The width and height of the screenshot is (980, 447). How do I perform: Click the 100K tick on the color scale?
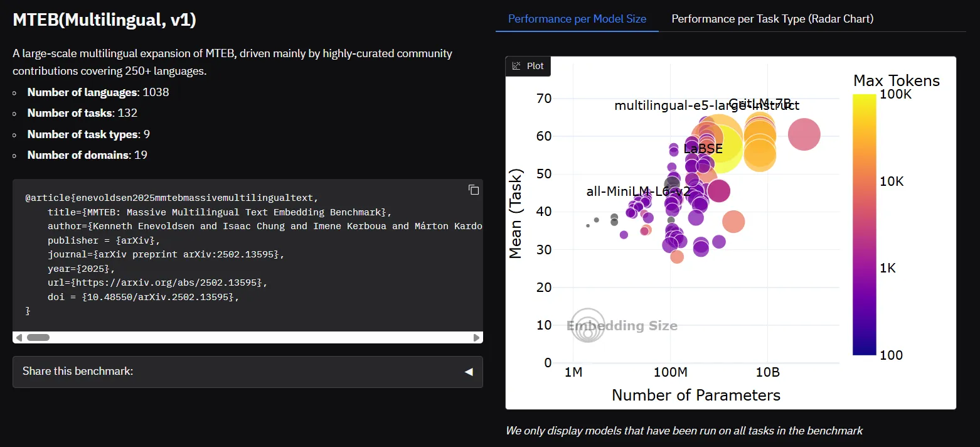point(897,94)
